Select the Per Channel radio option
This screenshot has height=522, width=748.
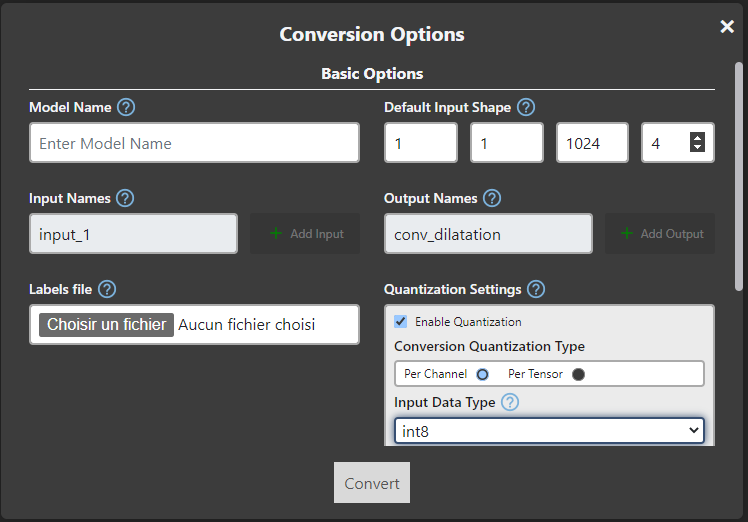click(482, 374)
